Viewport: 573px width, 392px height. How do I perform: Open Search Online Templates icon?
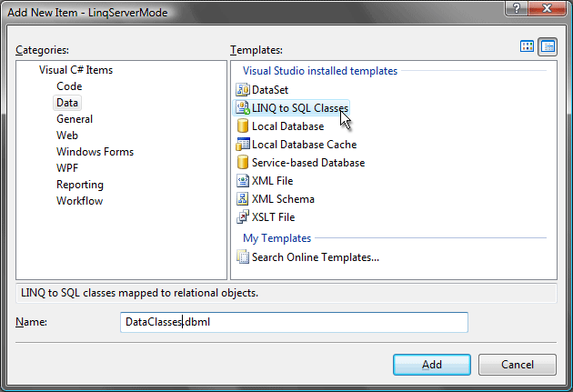tap(243, 256)
